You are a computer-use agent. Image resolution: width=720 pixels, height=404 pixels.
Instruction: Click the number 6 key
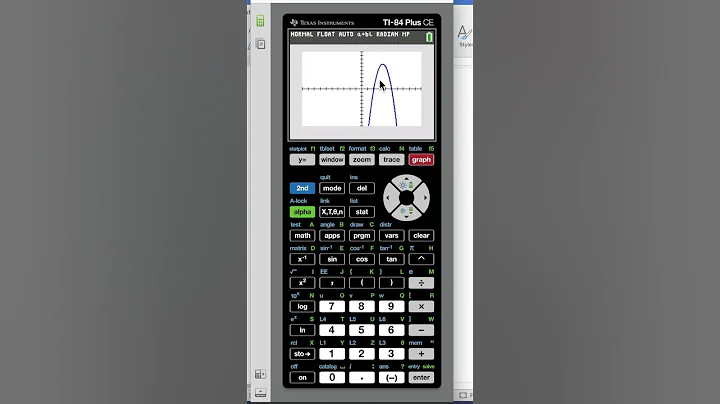click(x=392, y=330)
